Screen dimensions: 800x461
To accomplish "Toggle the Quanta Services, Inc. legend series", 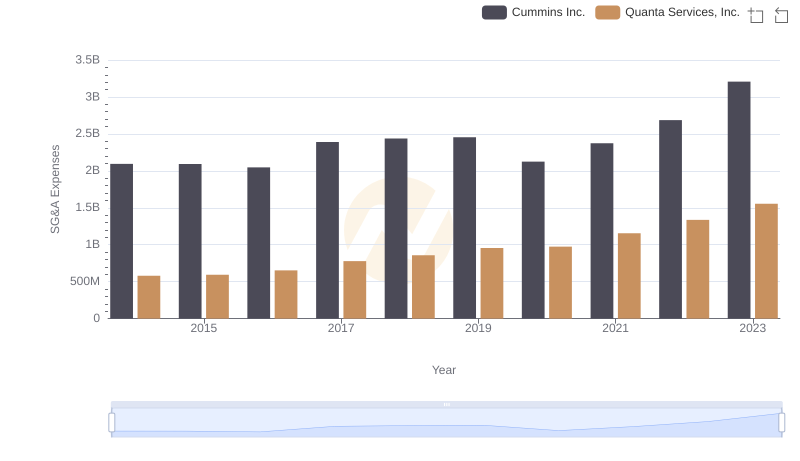I will tap(667, 12).
